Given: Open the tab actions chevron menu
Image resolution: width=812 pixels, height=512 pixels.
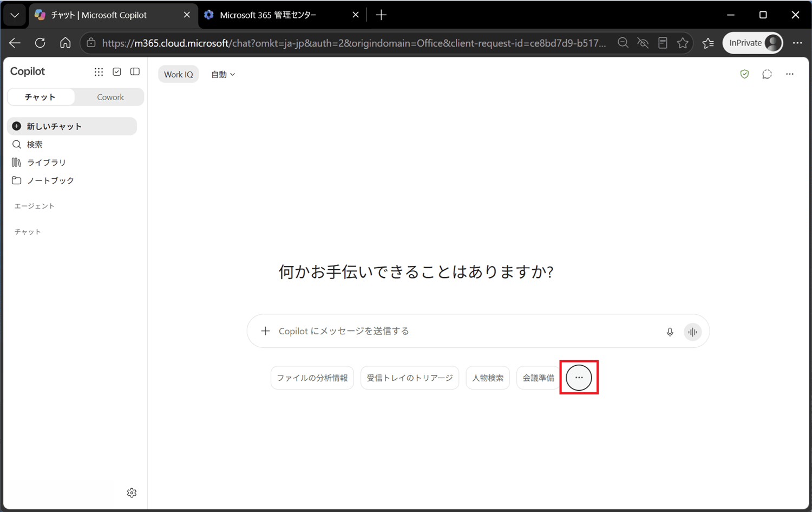Looking at the screenshot, I should pos(15,15).
